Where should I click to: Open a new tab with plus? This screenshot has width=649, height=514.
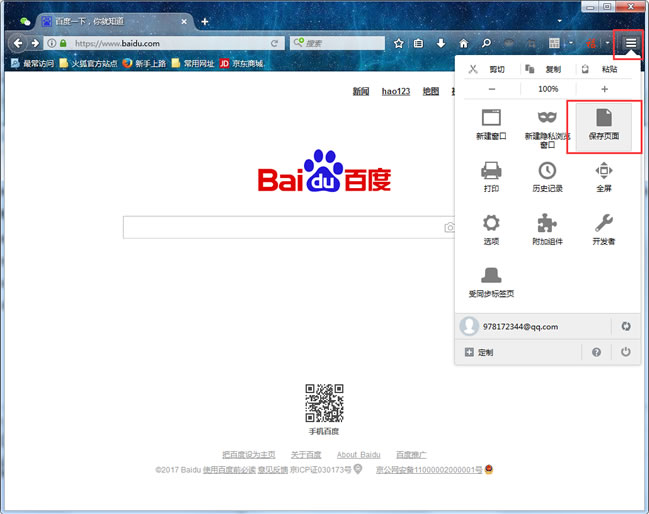click(204, 22)
